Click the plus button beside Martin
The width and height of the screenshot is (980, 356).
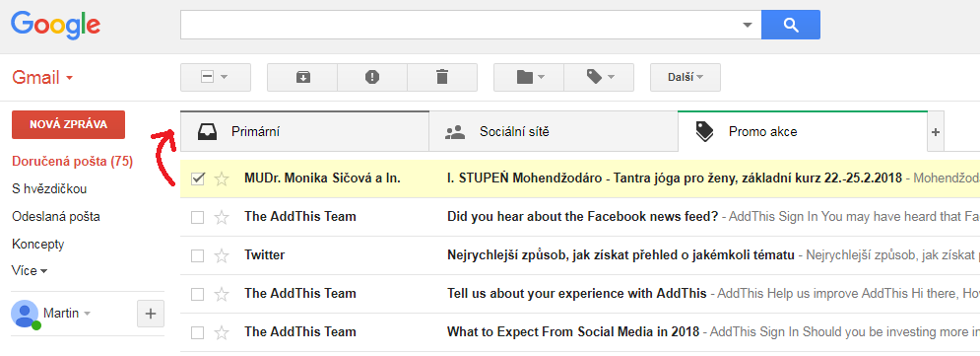pyautogui.click(x=150, y=314)
